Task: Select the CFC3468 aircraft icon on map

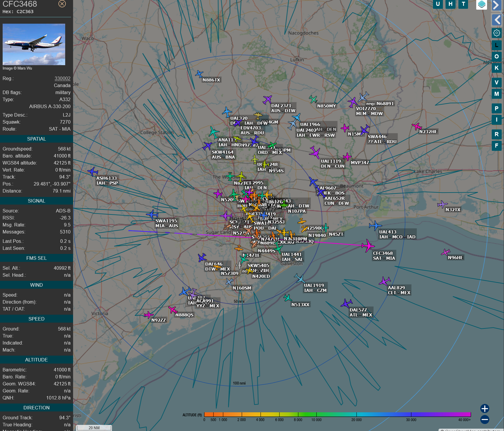Action: [367, 245]
